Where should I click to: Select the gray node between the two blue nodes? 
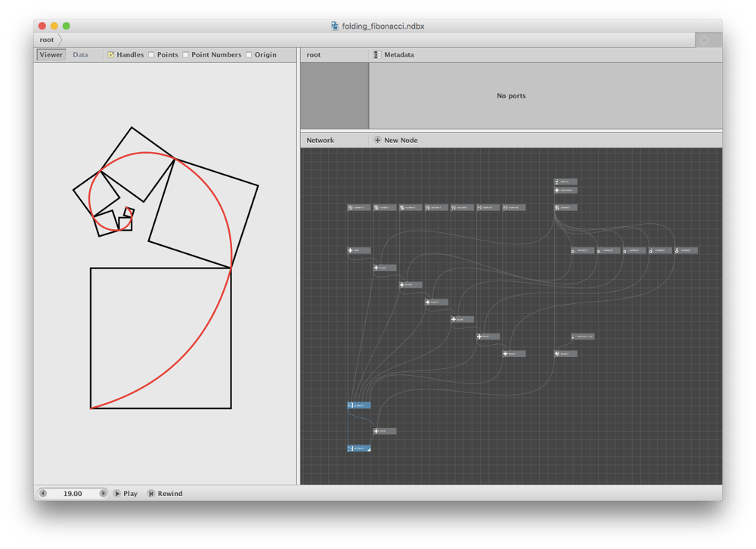[386, 431]
